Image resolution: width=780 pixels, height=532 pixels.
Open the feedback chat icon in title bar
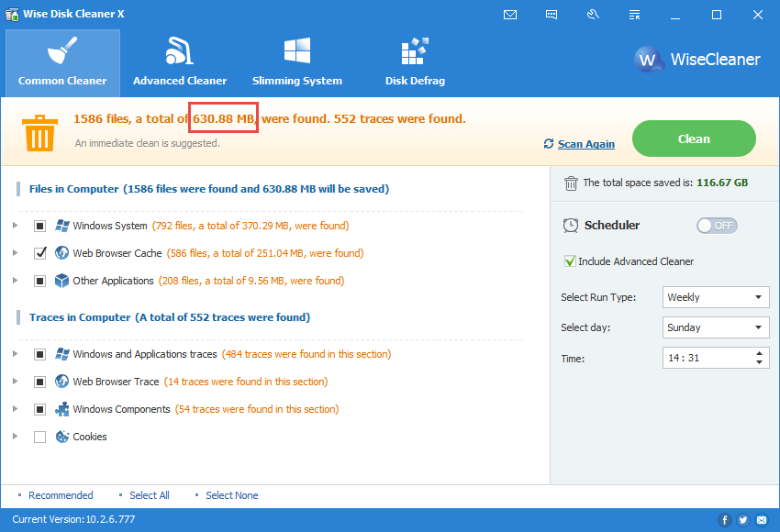[x=552, y=15]
